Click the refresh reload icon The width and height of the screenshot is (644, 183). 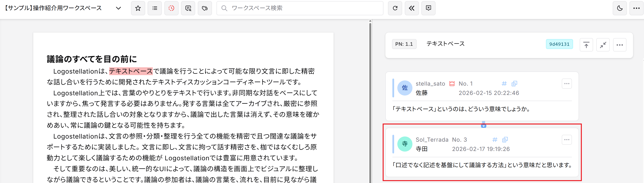pyautogui.click(x=395, y=8)
